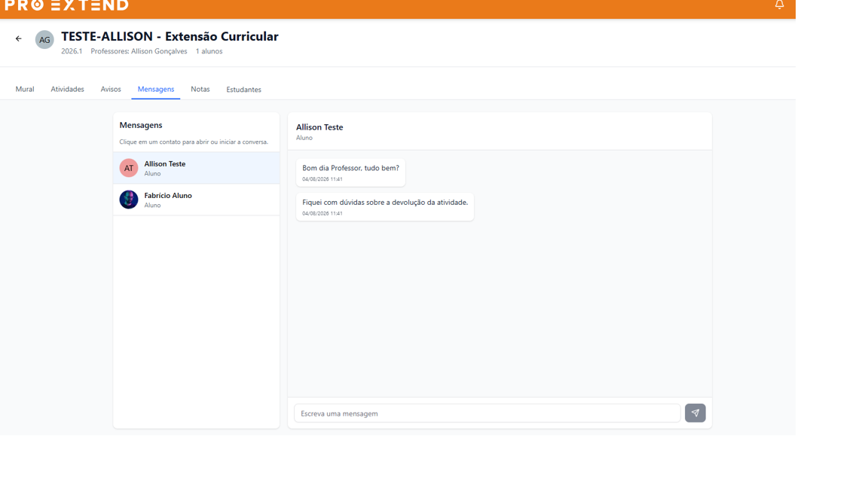Click the '2026.1' term label
868x488 pixels.
[72, 51]
